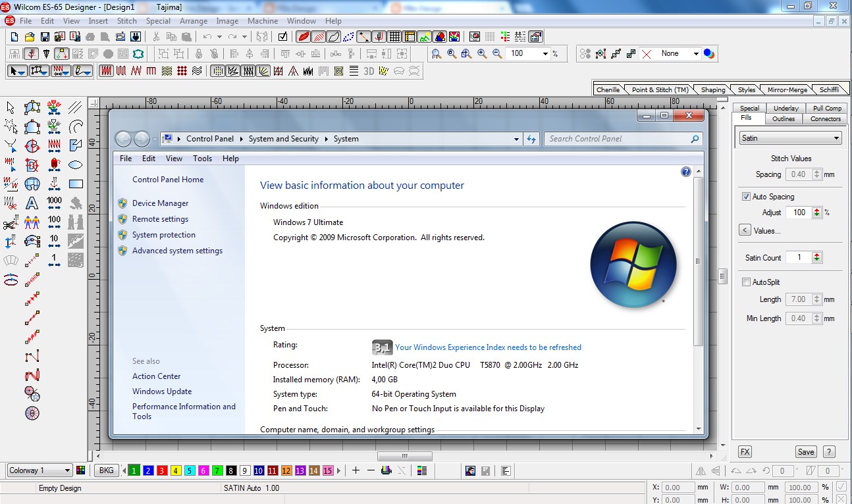
Task: Click the thread chart icon next to Colorway
Action: (81, 470)
